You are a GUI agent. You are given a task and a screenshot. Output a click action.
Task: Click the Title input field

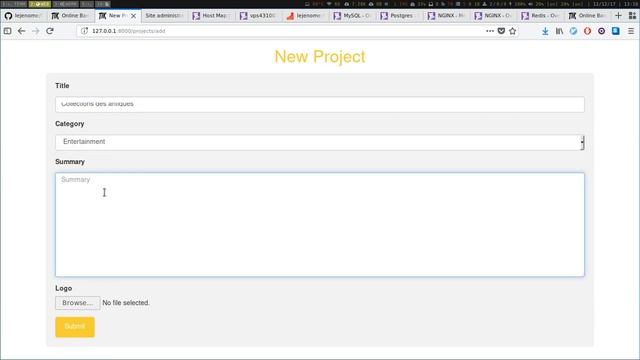point(320,104)
